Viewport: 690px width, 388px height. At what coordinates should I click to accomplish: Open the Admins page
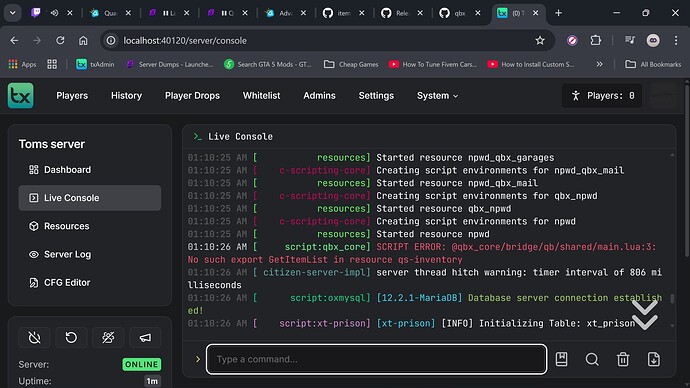pyautogui.click(x=319, y=95)
